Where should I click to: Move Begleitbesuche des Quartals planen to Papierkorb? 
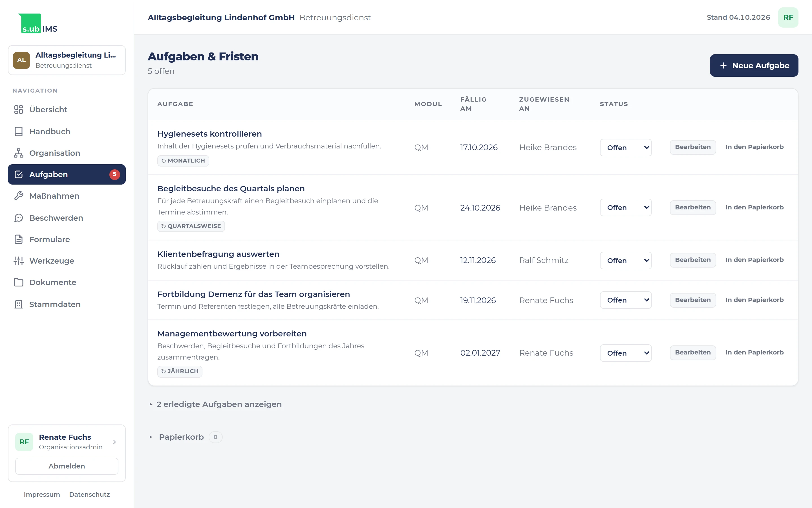754,207
